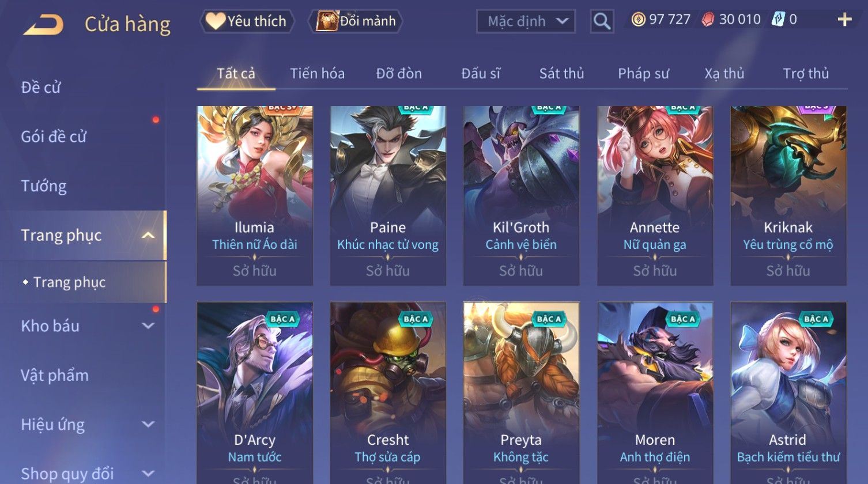Switch to the Pháp sư tab

click(x=643, y=74)
